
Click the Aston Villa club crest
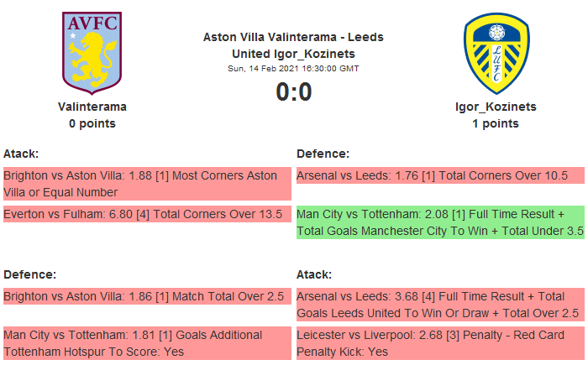click(x=92, y=52)
